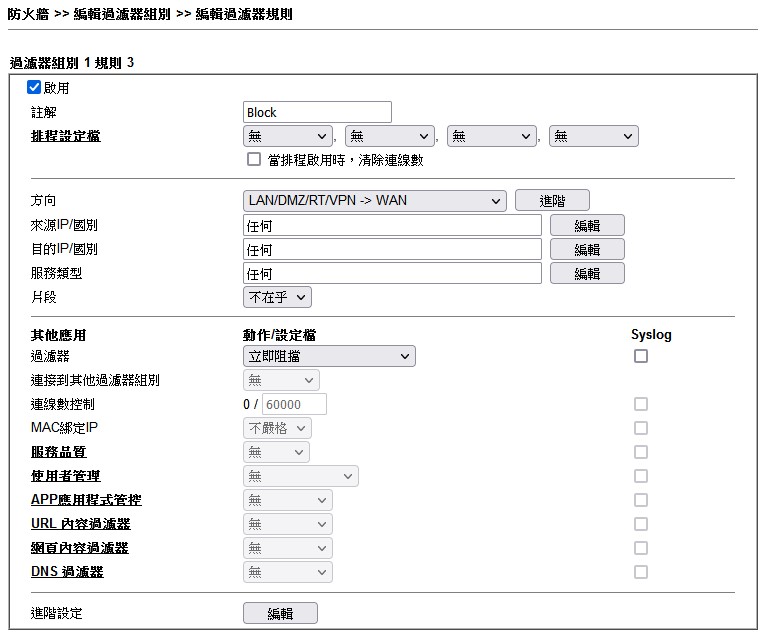Open the 排程設定檔 link
The height and width of the screenshot is (637, 763).
(x=65, y=136)
